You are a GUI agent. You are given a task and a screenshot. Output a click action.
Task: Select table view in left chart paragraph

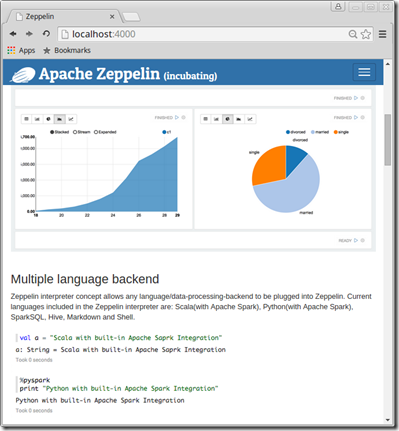click(x=26, y=119)
